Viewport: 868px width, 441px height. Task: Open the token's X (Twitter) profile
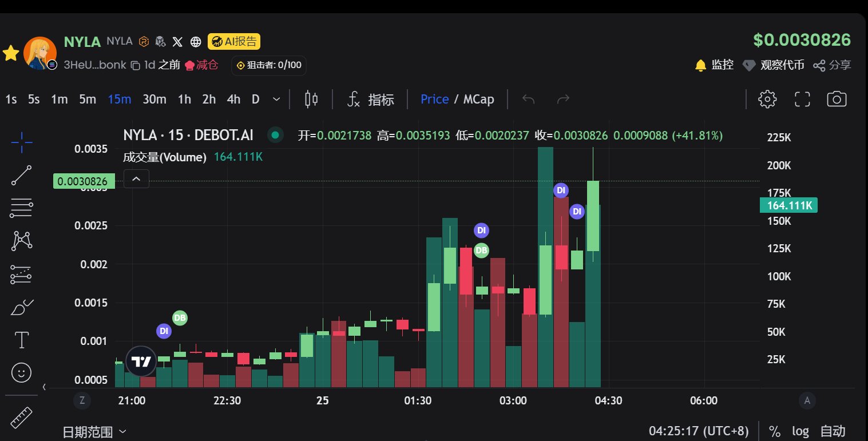pos(178,41)
